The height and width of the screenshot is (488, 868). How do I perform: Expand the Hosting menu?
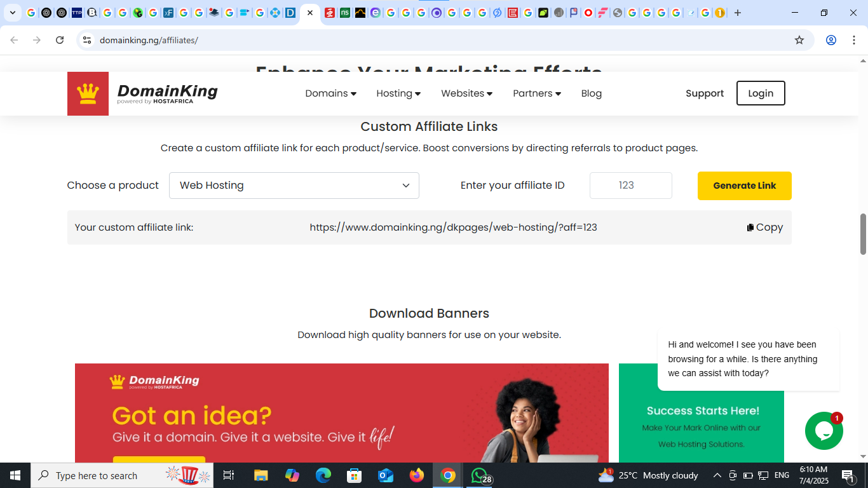pyautogui.click(x=398, y=93)
